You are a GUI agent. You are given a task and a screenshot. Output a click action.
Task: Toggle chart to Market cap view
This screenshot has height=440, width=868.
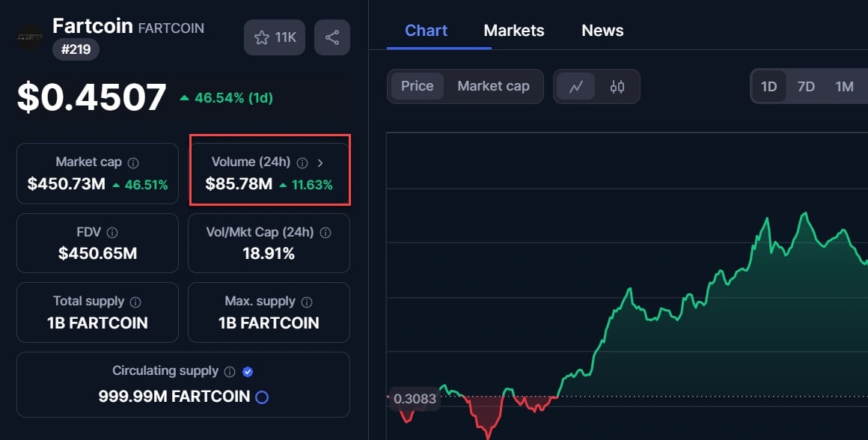[493, 86]
